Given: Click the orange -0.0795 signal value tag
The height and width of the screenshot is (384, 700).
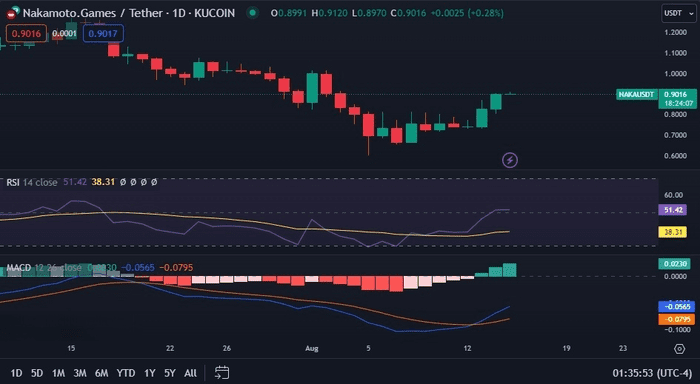Looking at the screenshot, I should (x=676, y=319).
